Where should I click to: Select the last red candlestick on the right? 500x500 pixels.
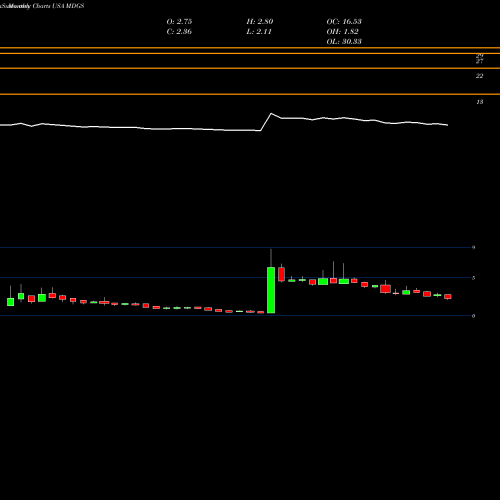click(x=448, y=297)
